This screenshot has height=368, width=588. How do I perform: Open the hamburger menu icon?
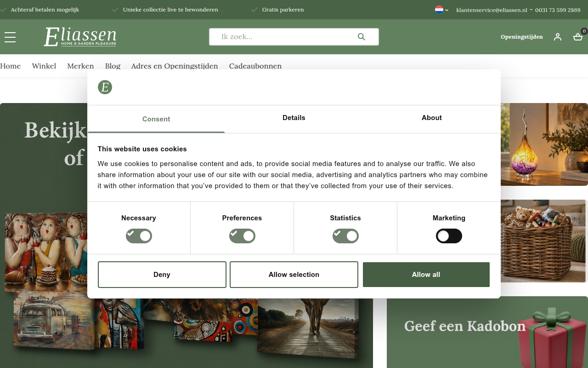[10, 37]
